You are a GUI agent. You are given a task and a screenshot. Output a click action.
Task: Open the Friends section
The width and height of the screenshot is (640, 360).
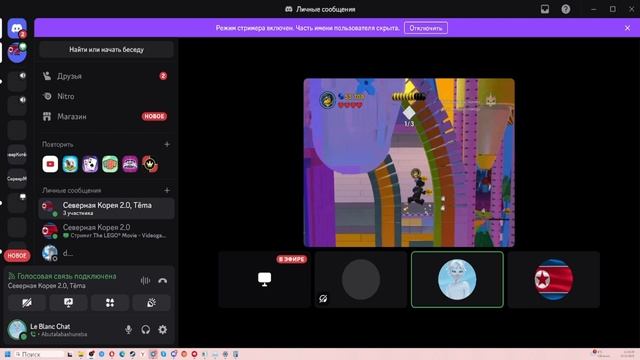pos(106,76)
